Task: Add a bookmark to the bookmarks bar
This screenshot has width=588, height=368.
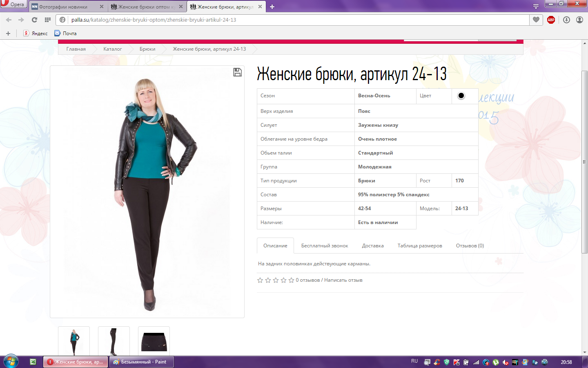Action: click(8, 34)
